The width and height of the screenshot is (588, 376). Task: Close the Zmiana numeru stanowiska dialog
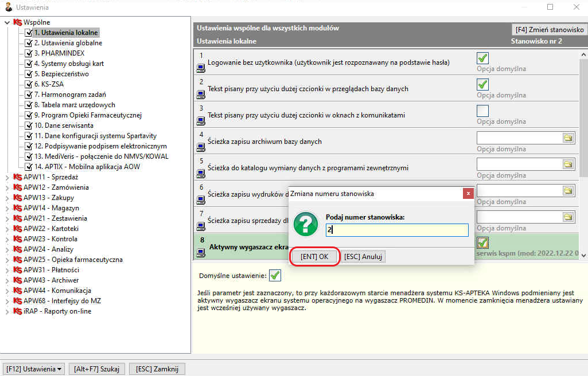tap(468, 193)
